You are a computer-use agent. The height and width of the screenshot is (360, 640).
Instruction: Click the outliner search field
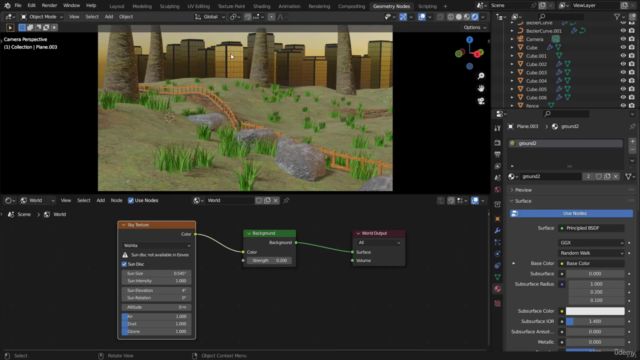(x=561, y=17)
